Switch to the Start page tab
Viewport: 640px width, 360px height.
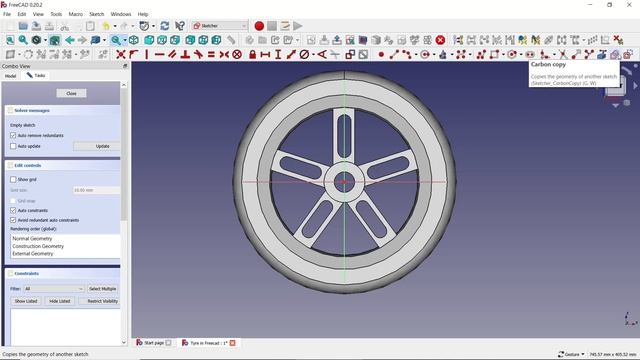click(153, 343)
